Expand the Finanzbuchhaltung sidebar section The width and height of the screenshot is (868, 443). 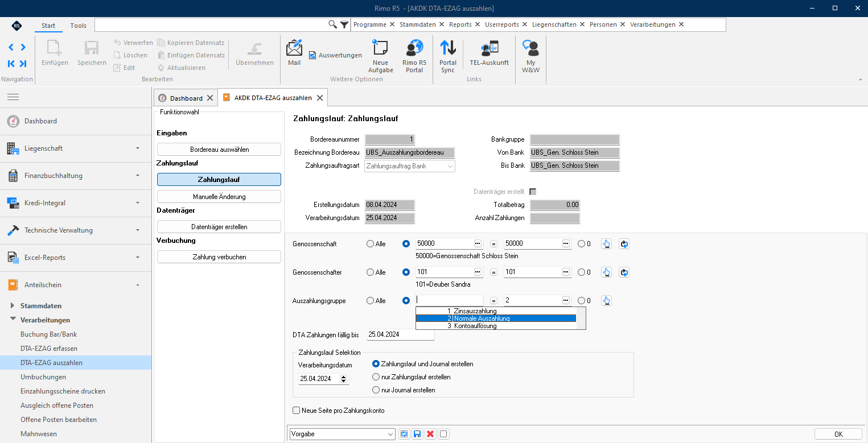click(x=76, y=176)
